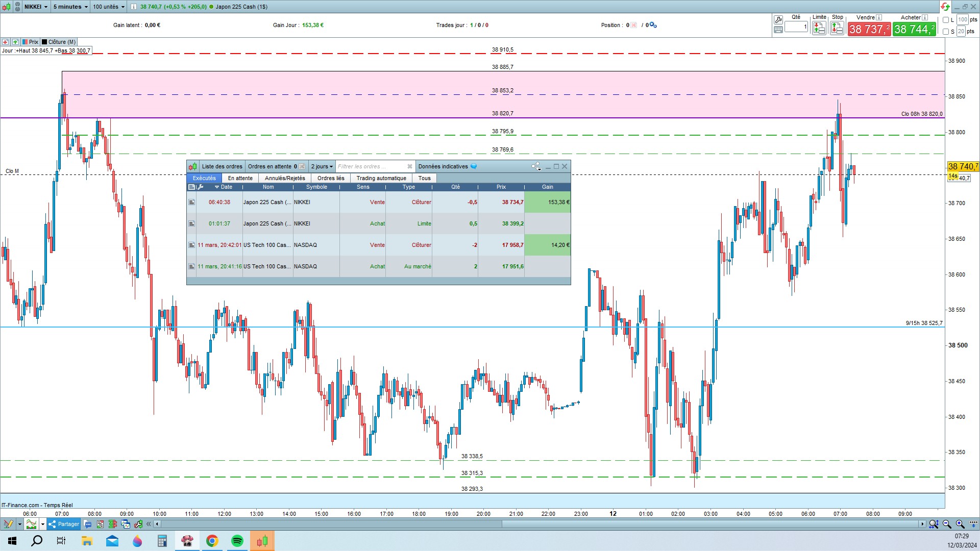Click share icon in orders list header

coord(535,166)
